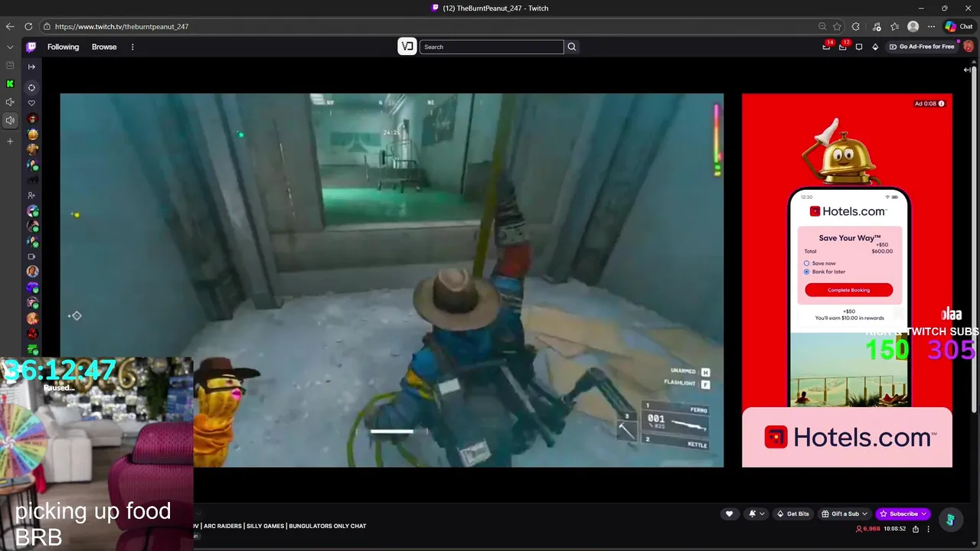The image size is (980, 551).
Task: Reload the page
Action: pos(28,27)
